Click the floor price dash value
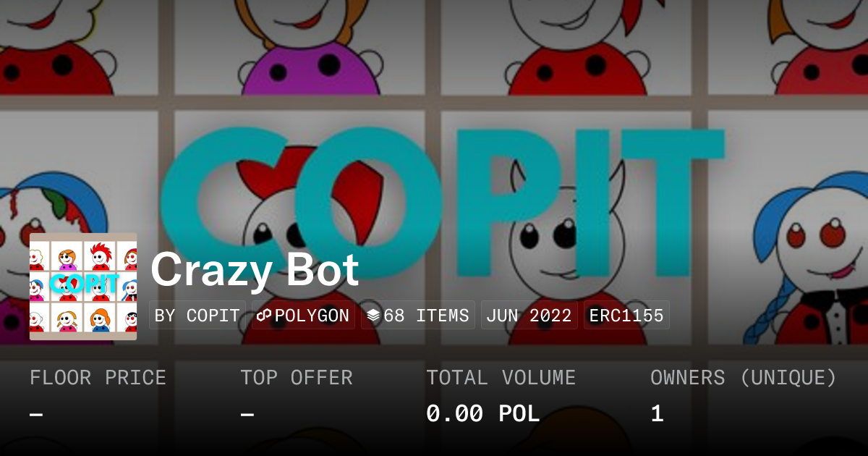Image resolution: width=868 pixels, height=456 pixels. (36, 415)
